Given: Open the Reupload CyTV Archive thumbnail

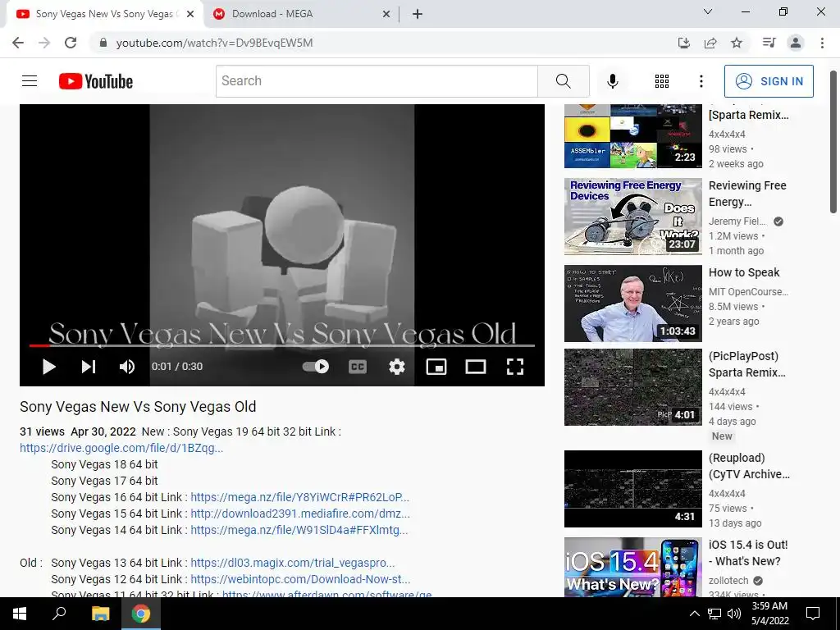Looking at the screenshot, I should [632, 489].
